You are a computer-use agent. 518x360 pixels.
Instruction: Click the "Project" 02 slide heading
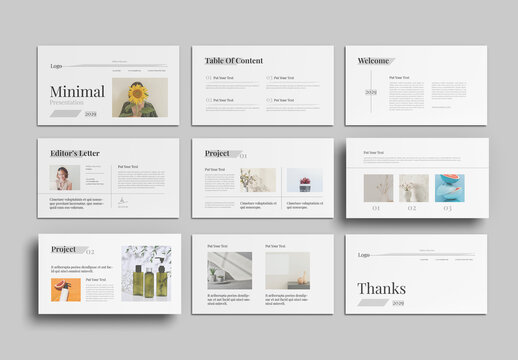[x=63, y=249]
